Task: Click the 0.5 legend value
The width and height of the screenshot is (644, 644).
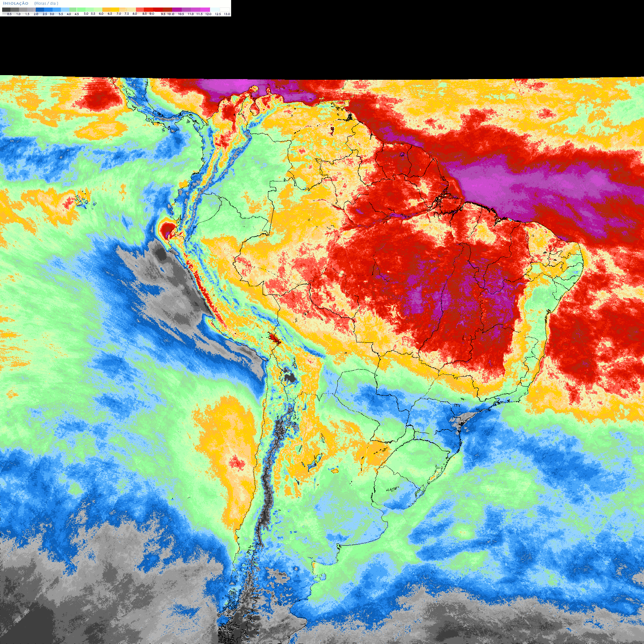Action: [9, 14]
